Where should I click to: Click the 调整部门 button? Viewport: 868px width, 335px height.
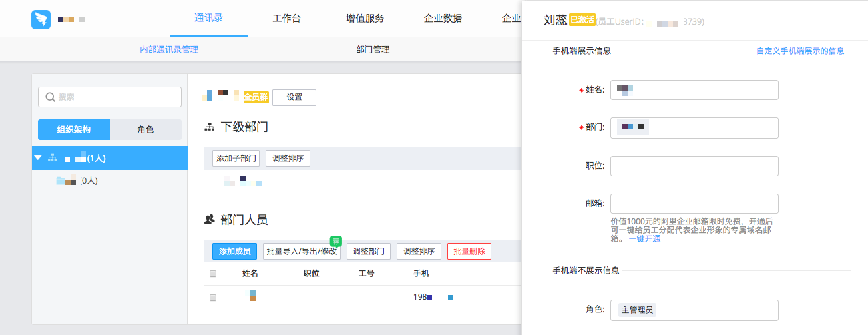tap(369, 251)
